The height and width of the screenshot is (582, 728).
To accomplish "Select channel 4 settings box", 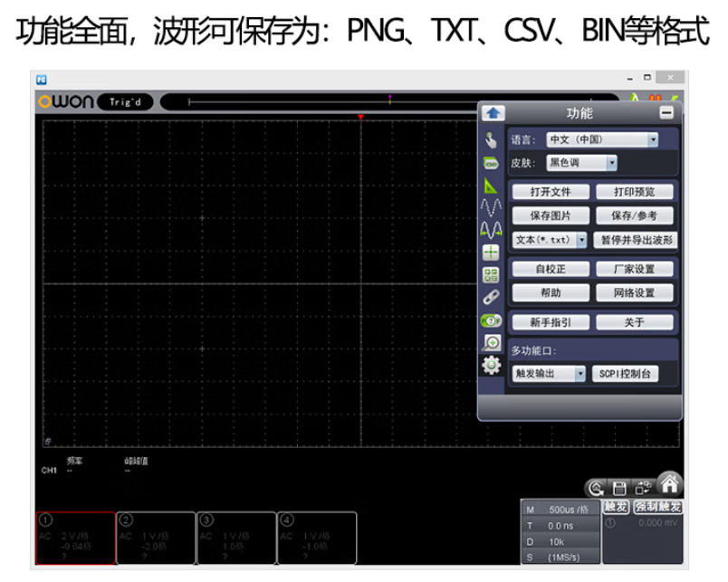I will [x=317, y=539].
